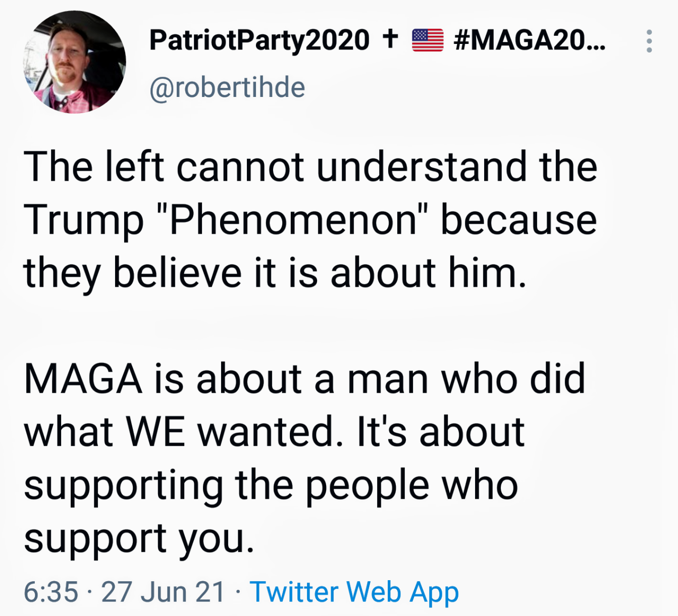The width and height of the screenshot is (678, 616).
Task: Click the final line "support you."
Action: pos(139,538)
